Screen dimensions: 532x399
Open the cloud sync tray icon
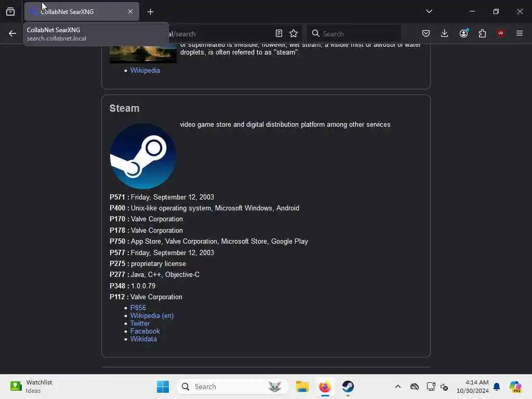[414, 387]
